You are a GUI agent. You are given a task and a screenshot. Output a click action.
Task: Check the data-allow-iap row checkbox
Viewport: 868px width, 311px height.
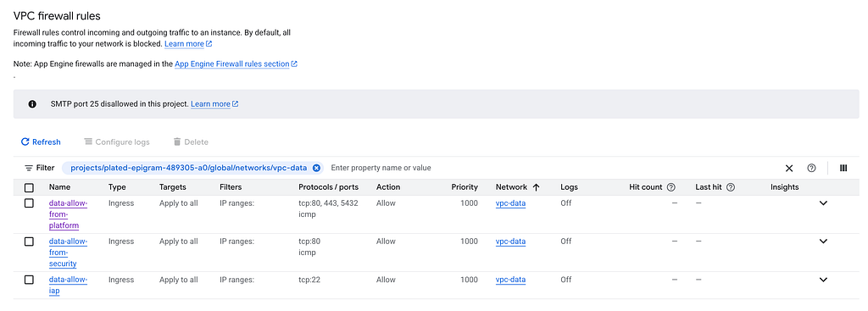(29, 280)
